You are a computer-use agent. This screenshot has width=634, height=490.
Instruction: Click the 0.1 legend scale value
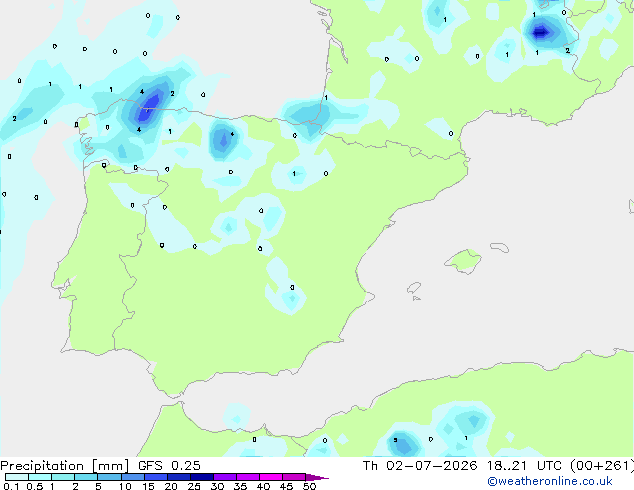pyautogui.click(x=11, y=486)
